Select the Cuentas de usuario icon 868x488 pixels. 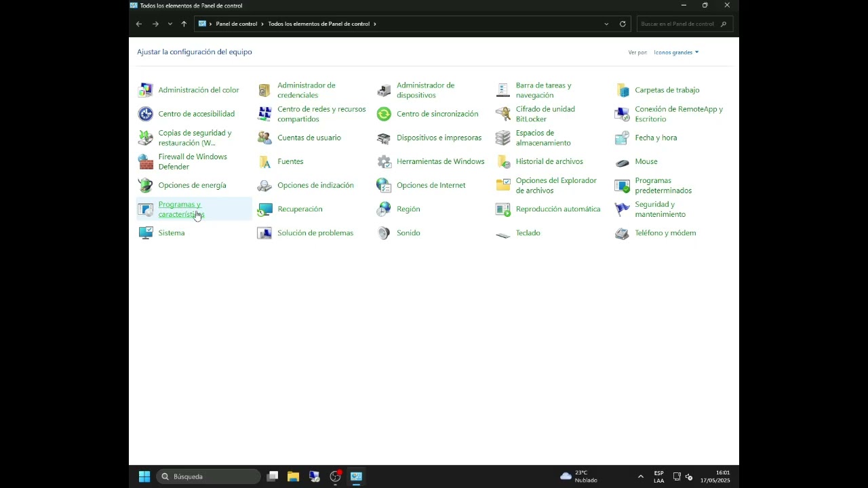[x=264, y=138]
